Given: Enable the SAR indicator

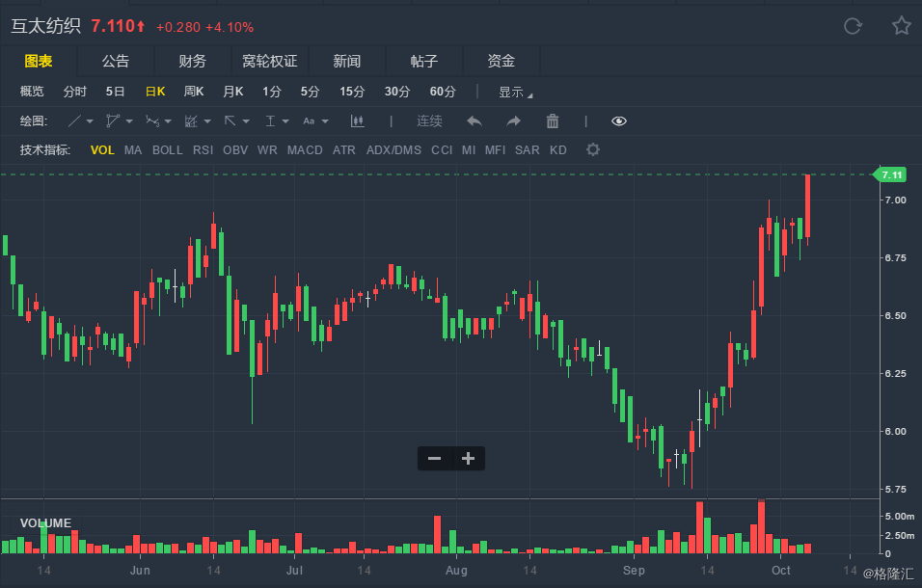Looking at the screenshot, I should [x=528, y=149].
